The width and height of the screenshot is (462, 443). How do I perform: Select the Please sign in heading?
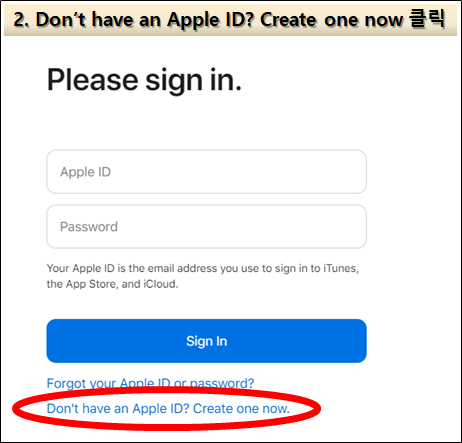coord(144,80)
